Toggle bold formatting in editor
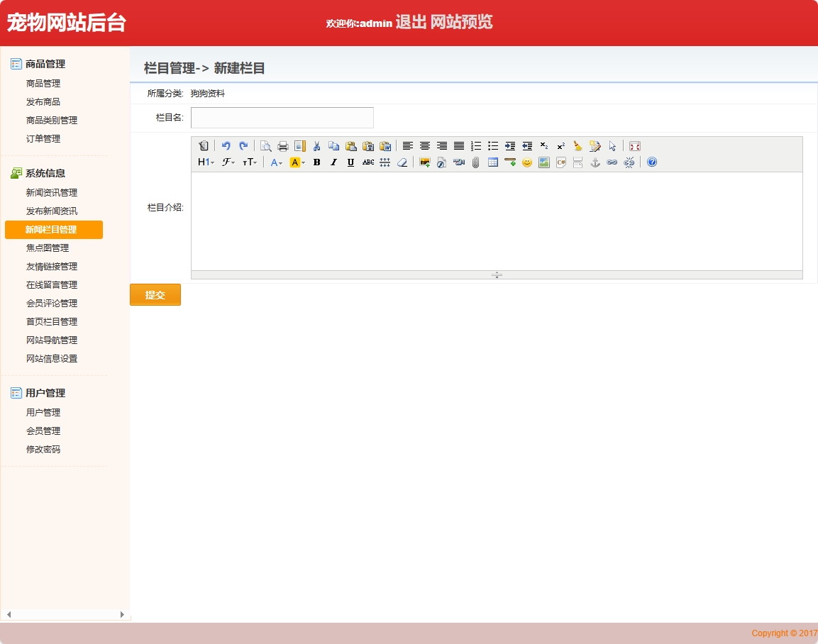Screen dimensions: 818x644 [316, 162]
